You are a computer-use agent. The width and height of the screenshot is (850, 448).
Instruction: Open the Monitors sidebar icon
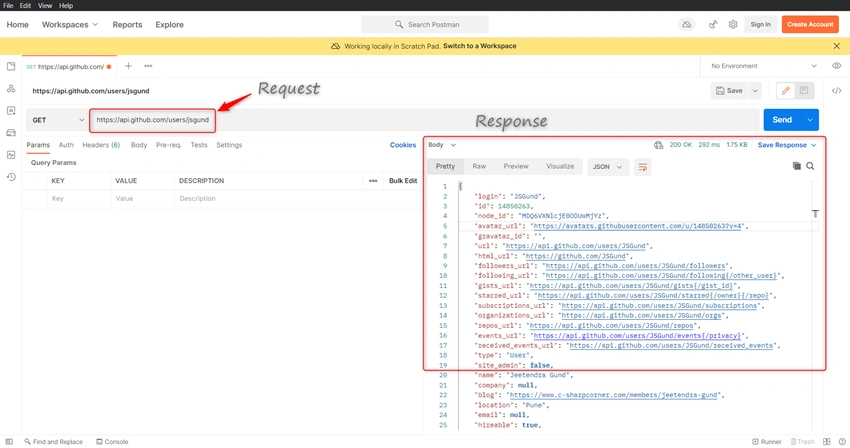coord(11,155)
